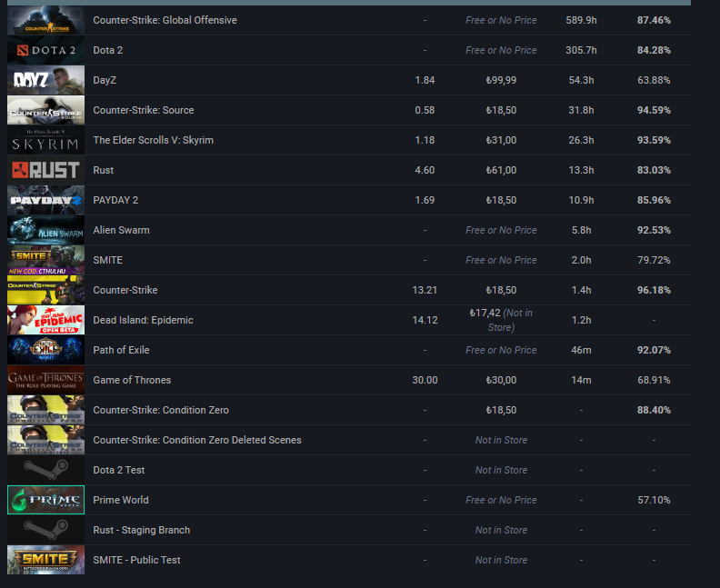This screenshot has height=588, width=720.
Task: Select Counter-Strike: Condition Zero Deleted Scenes name
Action: pos(197,440)
